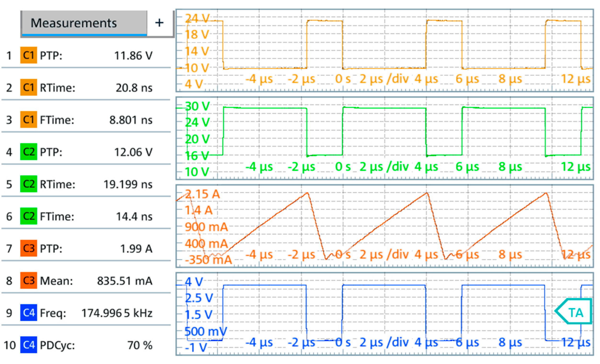
Task: Click the C1 badge on RTime row
Action: pos(28,87)
